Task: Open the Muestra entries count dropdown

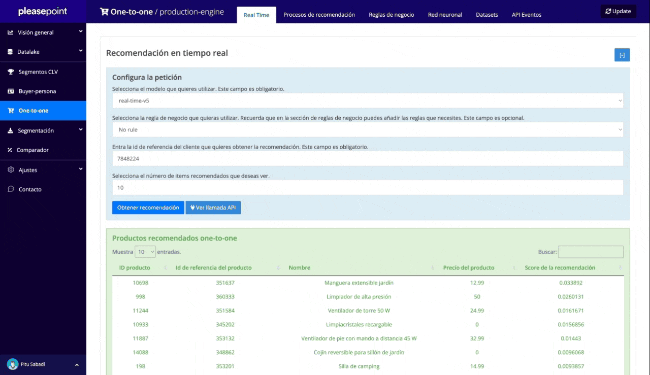Action: point(145,252)
